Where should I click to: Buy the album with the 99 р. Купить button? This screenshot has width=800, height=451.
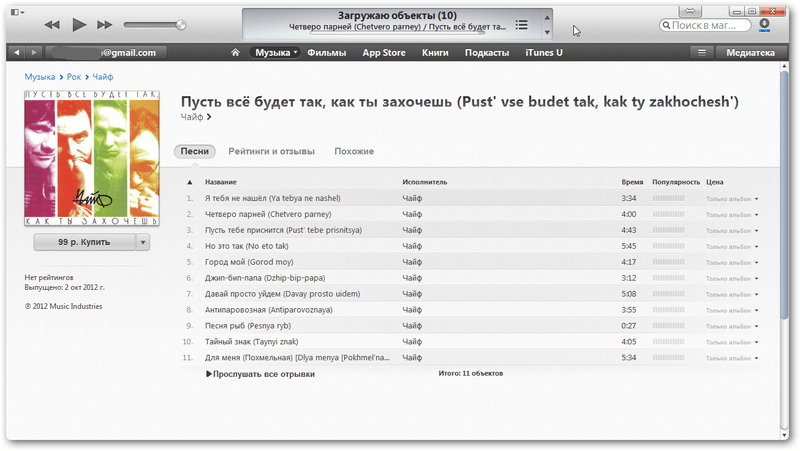83,242
